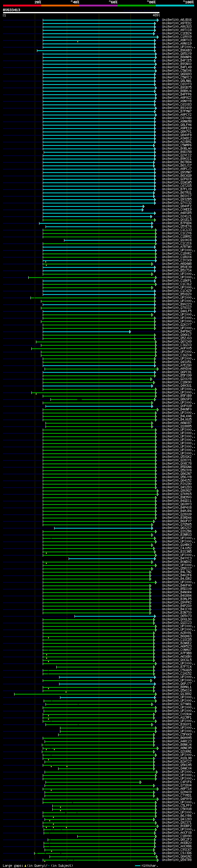
Task: Select subject UniRef100_C0HEE9
Action: [176, 210]
